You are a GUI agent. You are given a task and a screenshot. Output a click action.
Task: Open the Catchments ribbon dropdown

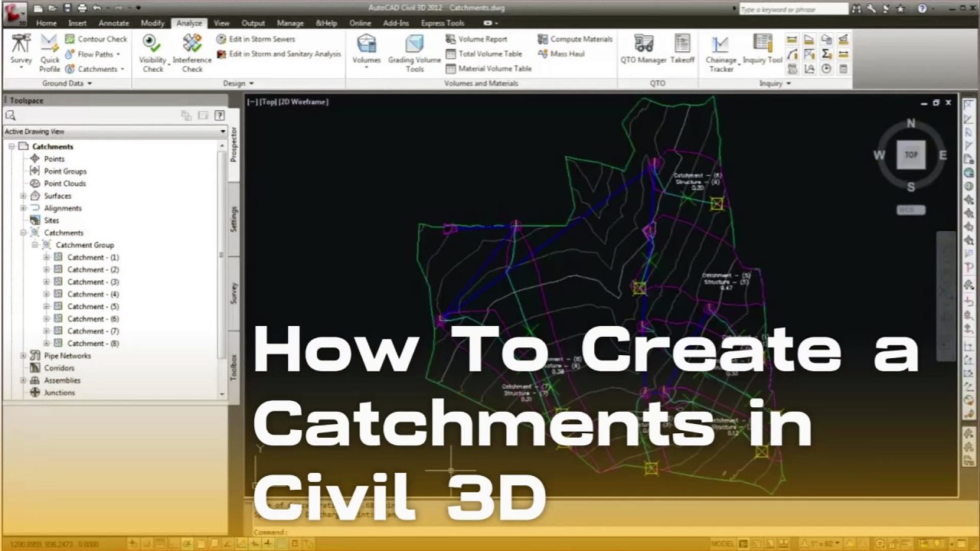coord(94,69)
